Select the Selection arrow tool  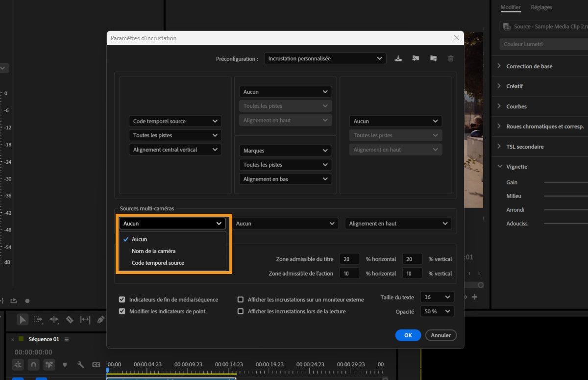(x=23, y=320)
